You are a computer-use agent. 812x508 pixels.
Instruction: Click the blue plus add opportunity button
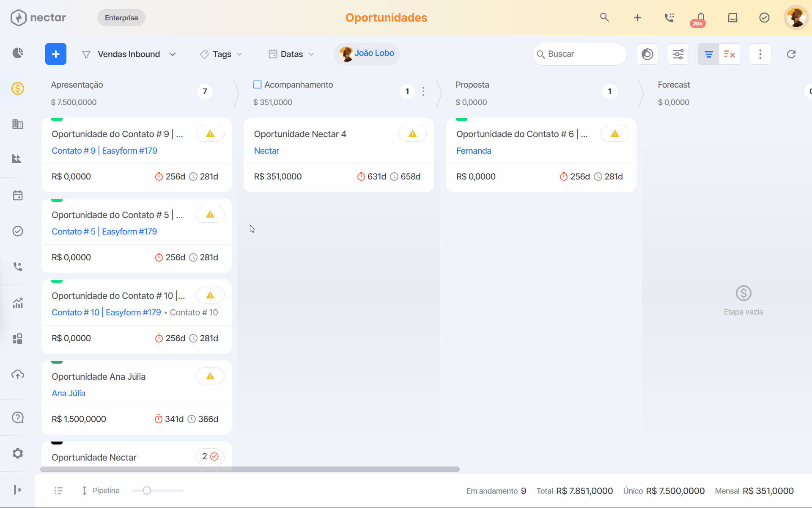click(x=56, y=54)
